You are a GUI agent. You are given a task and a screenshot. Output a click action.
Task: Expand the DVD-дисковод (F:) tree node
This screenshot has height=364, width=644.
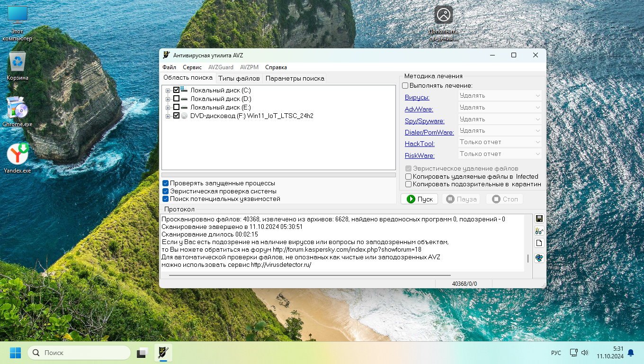click(x=168, y=116)
